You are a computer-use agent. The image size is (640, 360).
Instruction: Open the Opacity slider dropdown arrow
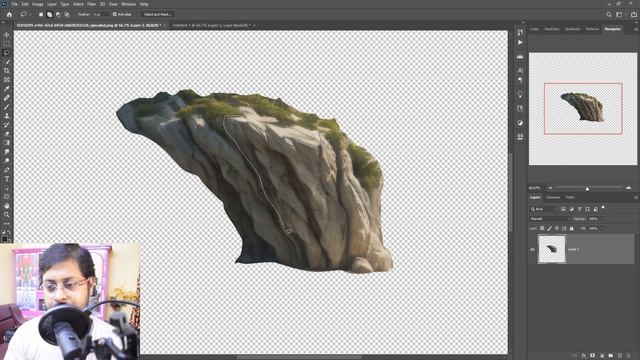click(x=601, y=219)
